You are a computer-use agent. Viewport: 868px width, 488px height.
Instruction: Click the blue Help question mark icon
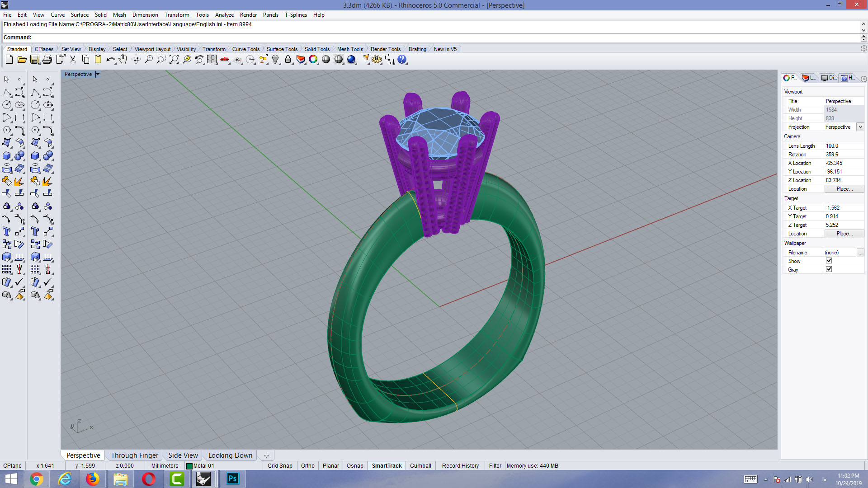pyautogui.click(x=402, y=59)
